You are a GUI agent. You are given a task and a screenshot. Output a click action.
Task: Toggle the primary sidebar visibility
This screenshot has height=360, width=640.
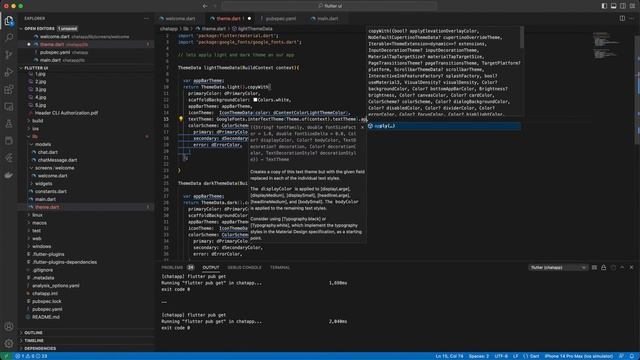click(604, 6)
